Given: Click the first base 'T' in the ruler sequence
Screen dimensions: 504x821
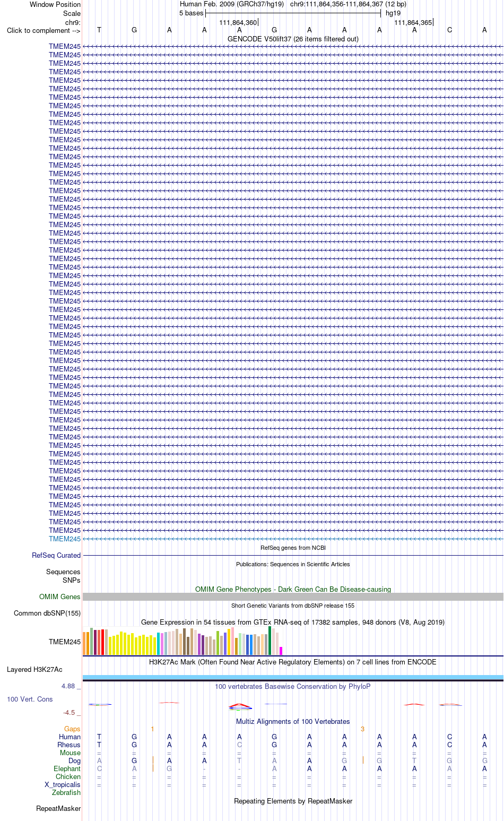Looking at the screenshot, I should click(99, 30).
